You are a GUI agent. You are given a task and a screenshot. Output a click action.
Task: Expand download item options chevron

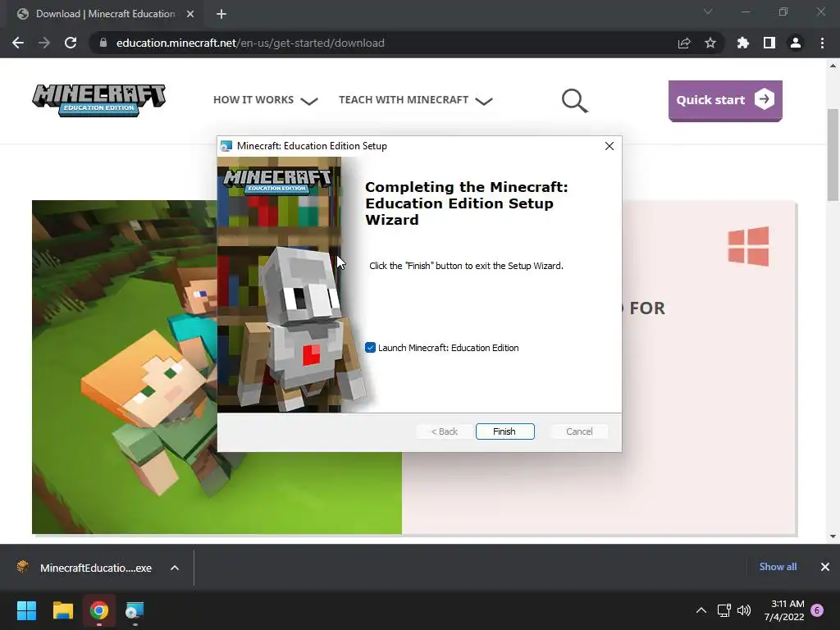click(x=175, y=568)
